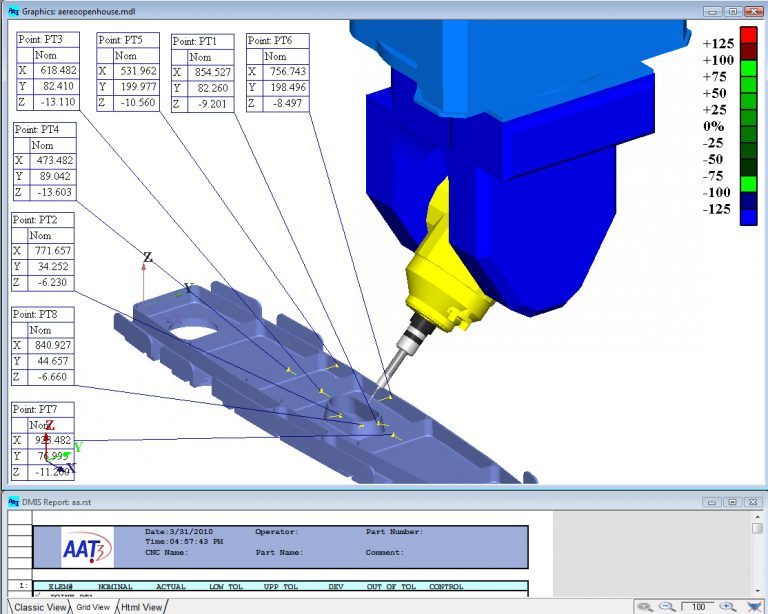Screen dimensions: 768x614
Task: Click the Z value -8.497 of PT6
Action: point(287,103)
